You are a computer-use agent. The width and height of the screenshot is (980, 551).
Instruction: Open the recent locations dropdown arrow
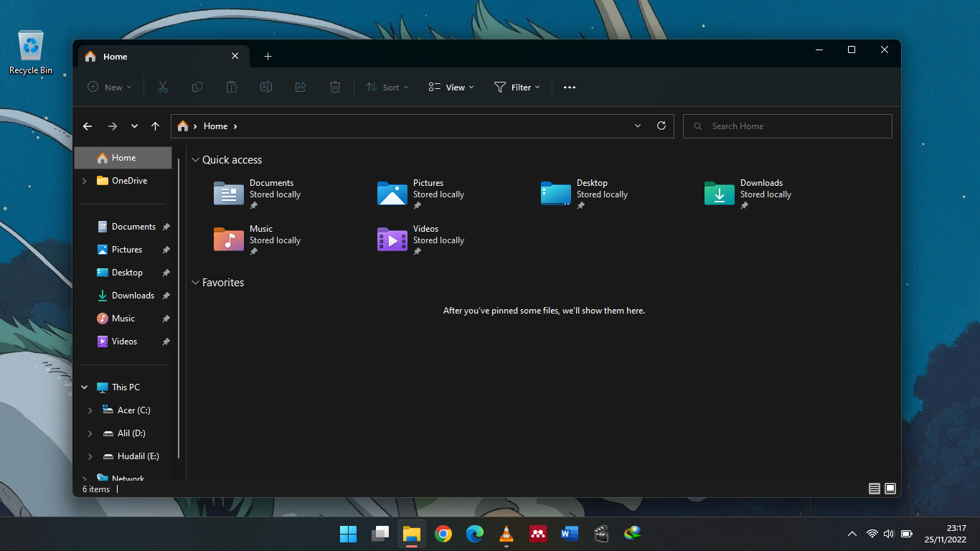pyautogui.click(x=134, y=126)
